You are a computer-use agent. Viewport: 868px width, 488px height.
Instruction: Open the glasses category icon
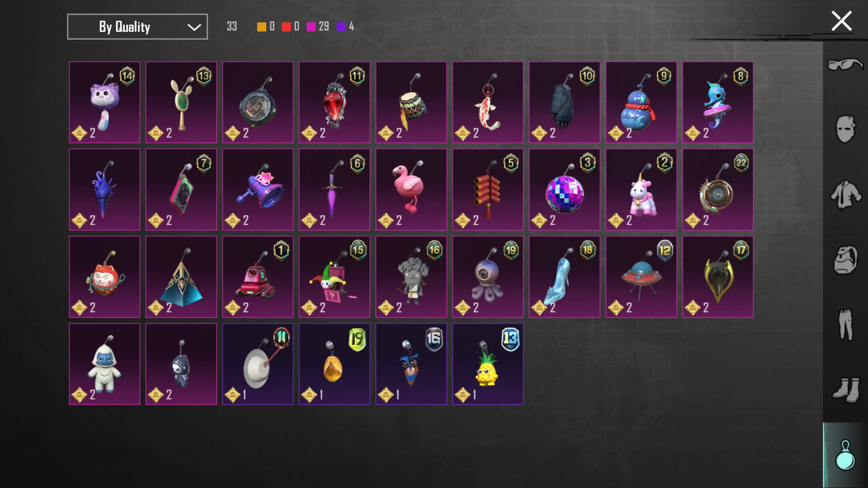click(845, 64)
